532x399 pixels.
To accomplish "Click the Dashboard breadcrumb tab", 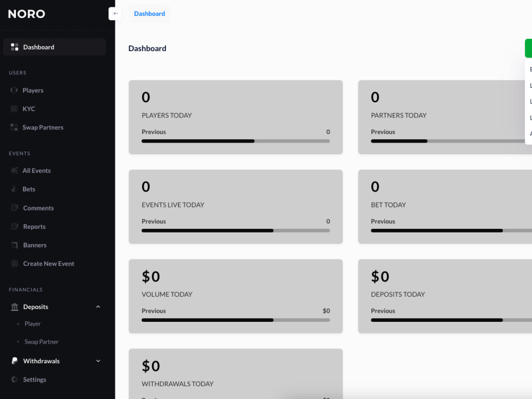I will 149,14.
